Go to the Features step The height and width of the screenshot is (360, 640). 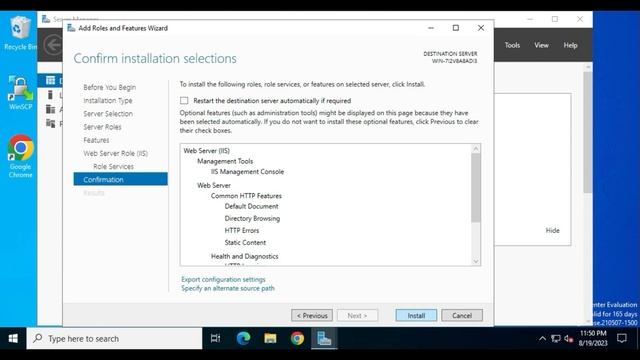96,140
